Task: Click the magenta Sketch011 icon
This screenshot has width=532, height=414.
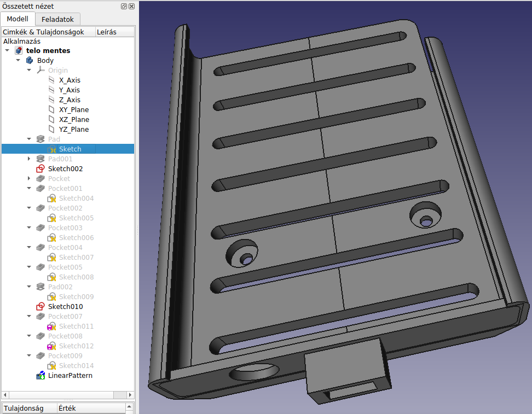Action: [51, 326]
